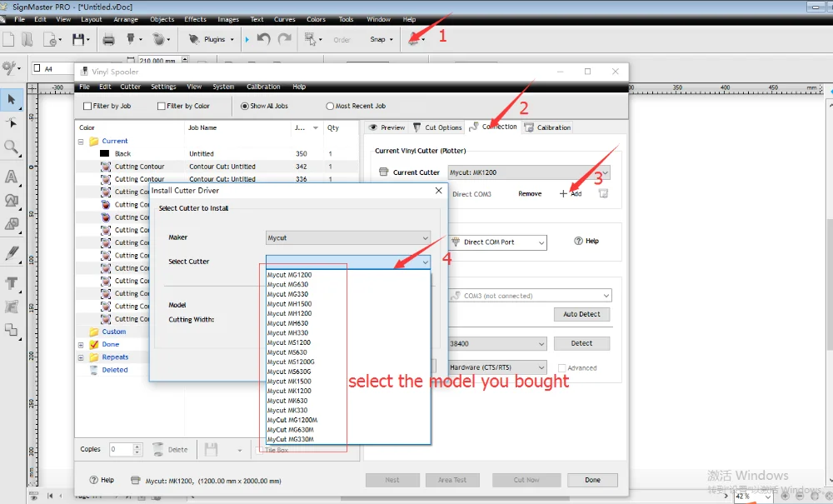The height and width of the screenshot is (504, 833).
Task: Enable the Filter by Job checkbox
Action: [88, 107]
